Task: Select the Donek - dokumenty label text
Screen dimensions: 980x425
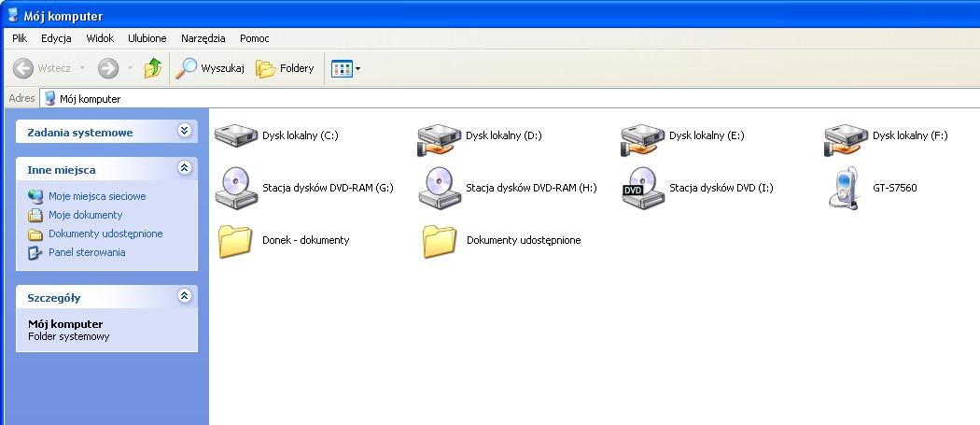Action: 305,240
